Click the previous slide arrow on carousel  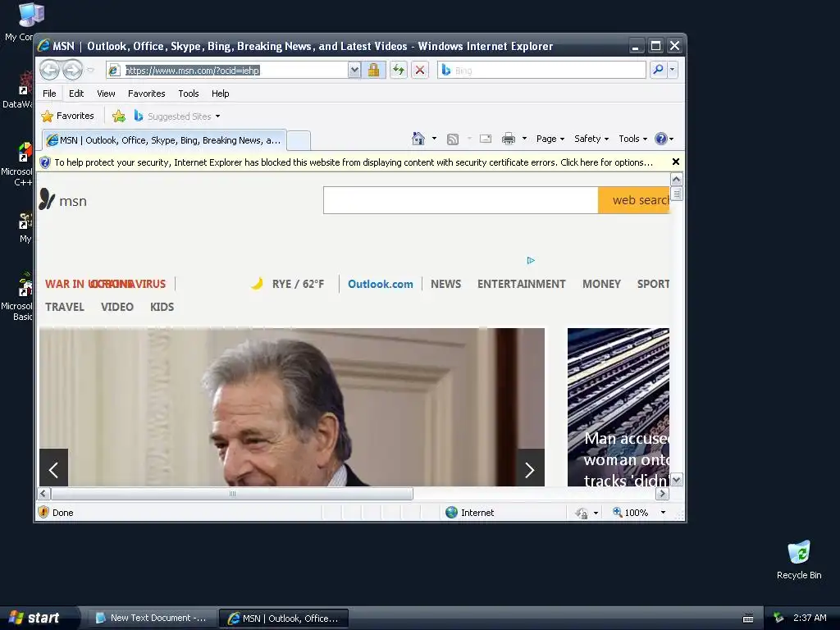point(53,468)
